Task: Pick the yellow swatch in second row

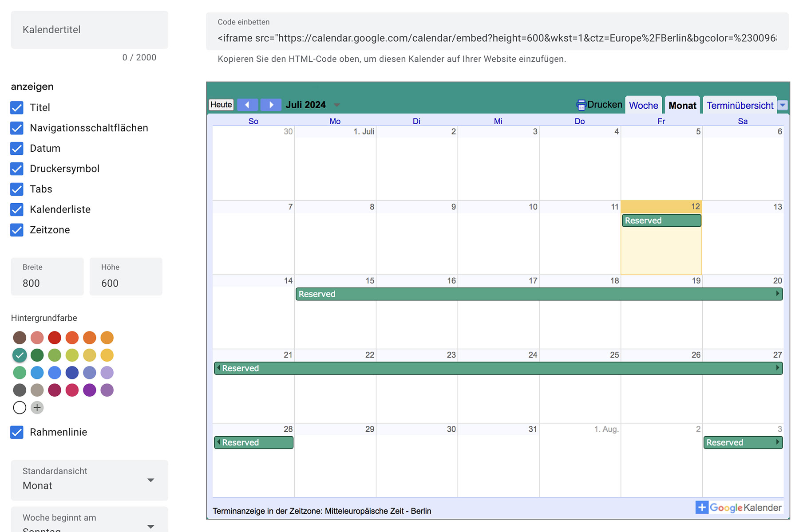Action: click(107, 355)
